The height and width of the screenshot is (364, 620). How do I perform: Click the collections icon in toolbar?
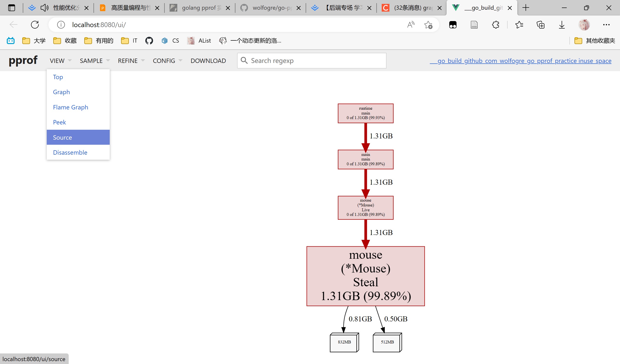[x=540, y=25]
